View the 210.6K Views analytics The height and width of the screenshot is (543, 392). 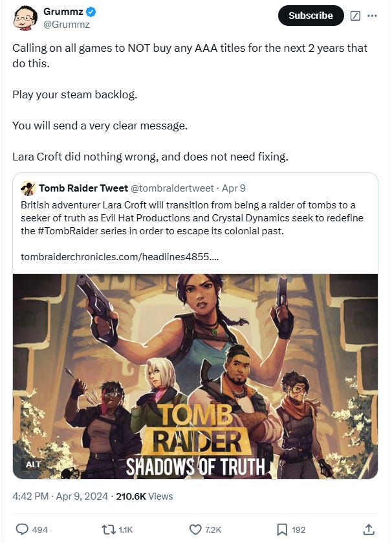point(144,496)
